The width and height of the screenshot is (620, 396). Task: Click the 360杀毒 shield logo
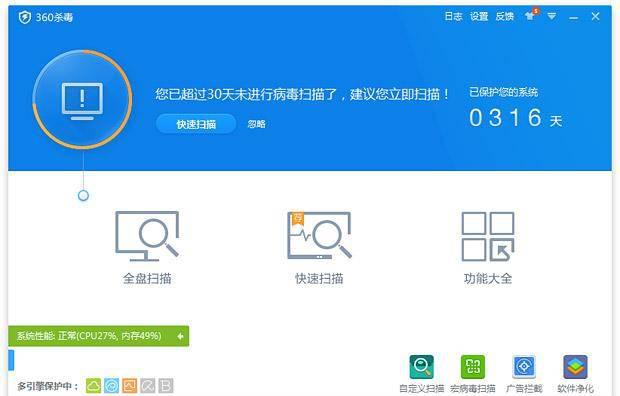(25, 17)
